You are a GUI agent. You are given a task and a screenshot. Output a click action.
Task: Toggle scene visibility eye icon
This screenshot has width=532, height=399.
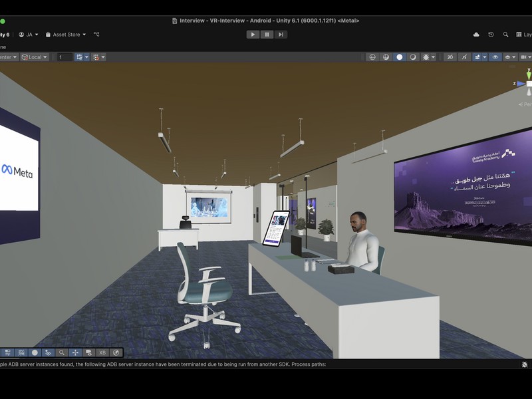point(495,57)
